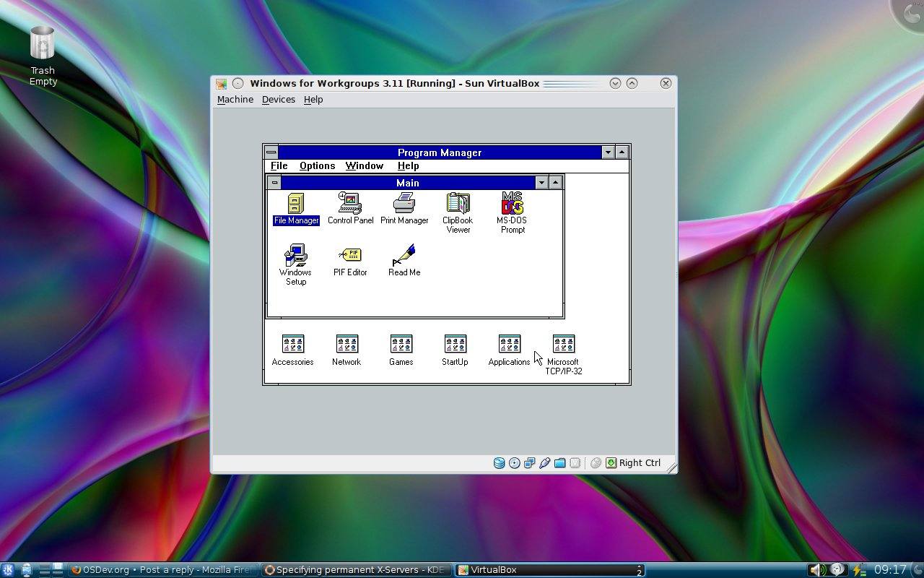Image resolution: width=924 pixels, height=578 pixels.
Task: Open the Program Manager control-menu box
Action: coord(271,152)
